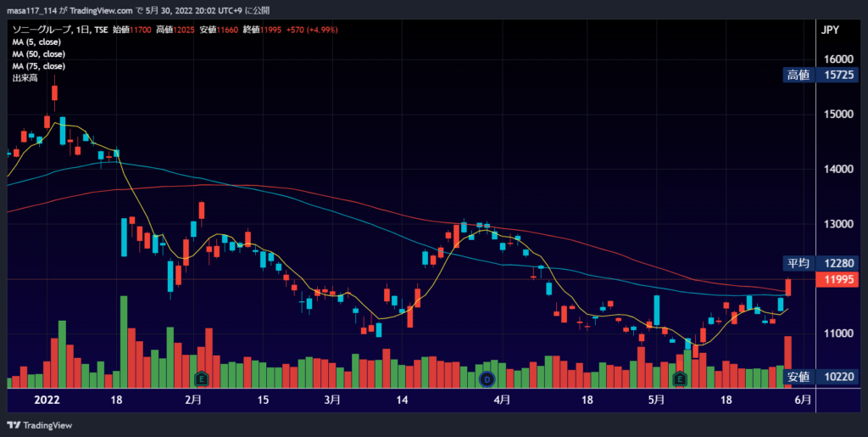Viewport: 868px width, 437px height.
Task: Click the peak candlestick near 15725
Action: point(54,93)
